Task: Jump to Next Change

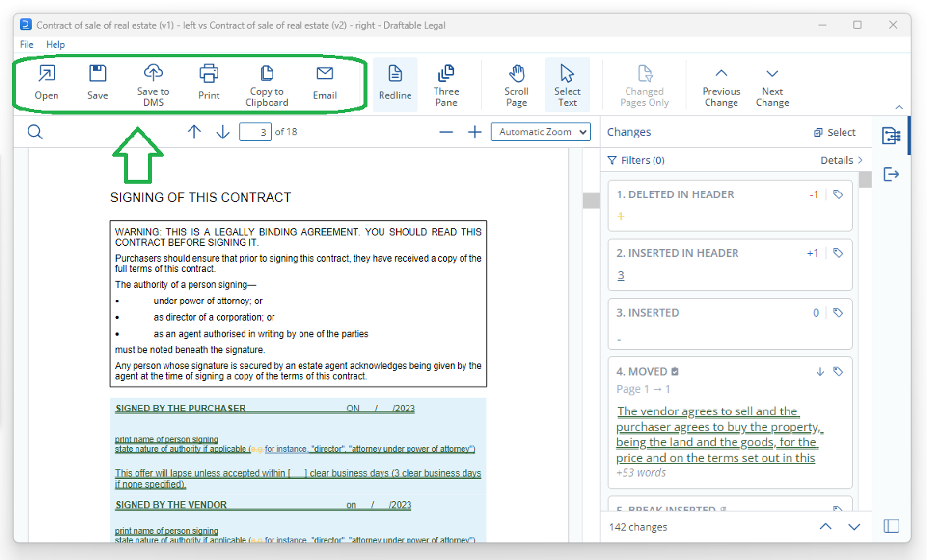Action: pyautogui.click(x=772, y=85)
